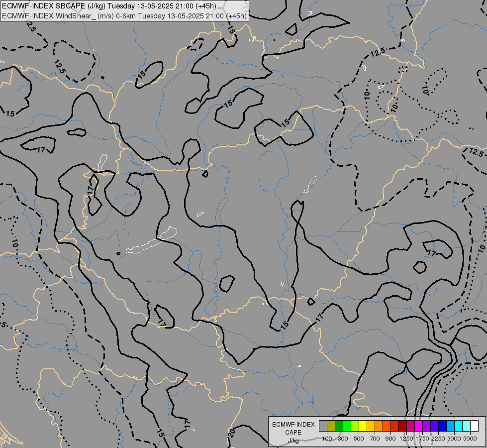Click the gray swatch in the CAPE legend
487x448 pixels.
[x=323, y=426]
